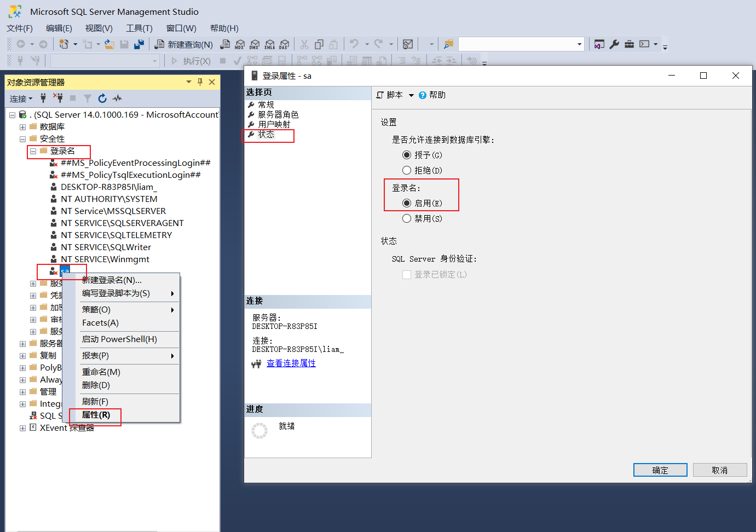Open the 视图(V) menu
This screenshot has width=756, height=532.
[x=99, y=28]
